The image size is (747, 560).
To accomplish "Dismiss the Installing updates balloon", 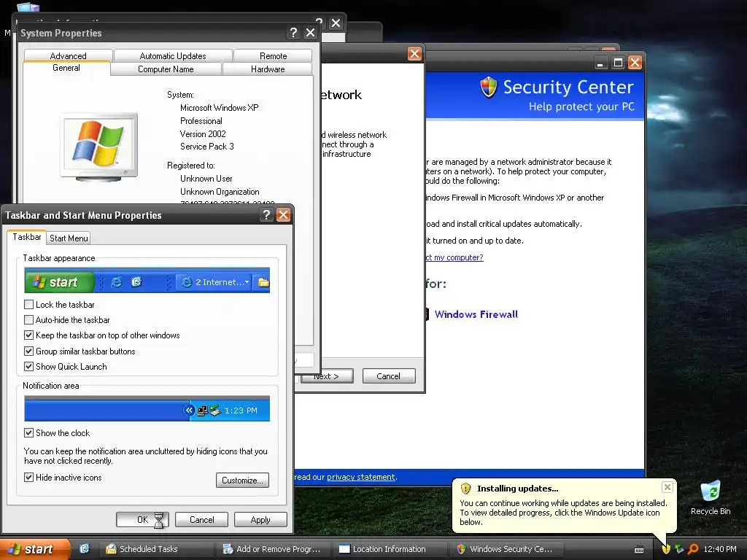I will coord(667,486).
